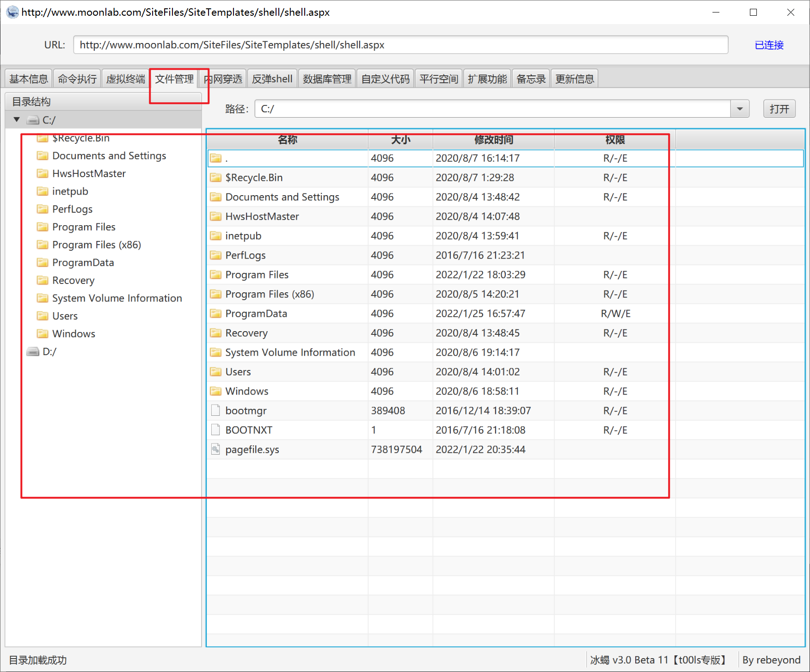Image resolution: width=810 pixels, height=672 pixels.
Task: Click the Recovery folder icon in directory tree
Action: click(x=43, y=280)
